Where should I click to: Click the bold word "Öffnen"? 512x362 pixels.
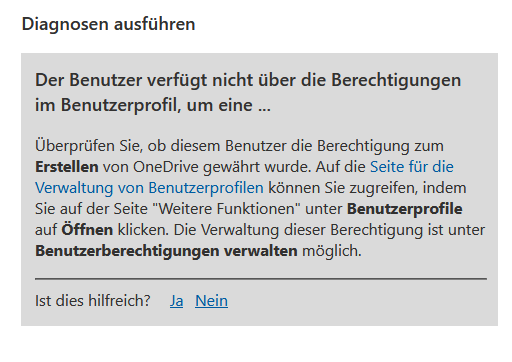coord(87,229)
